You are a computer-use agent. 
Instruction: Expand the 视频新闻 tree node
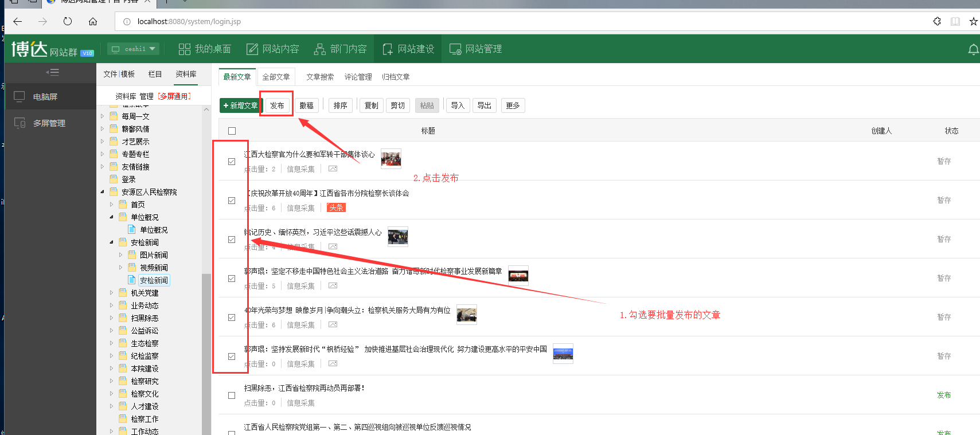click(x=121, y=268)
